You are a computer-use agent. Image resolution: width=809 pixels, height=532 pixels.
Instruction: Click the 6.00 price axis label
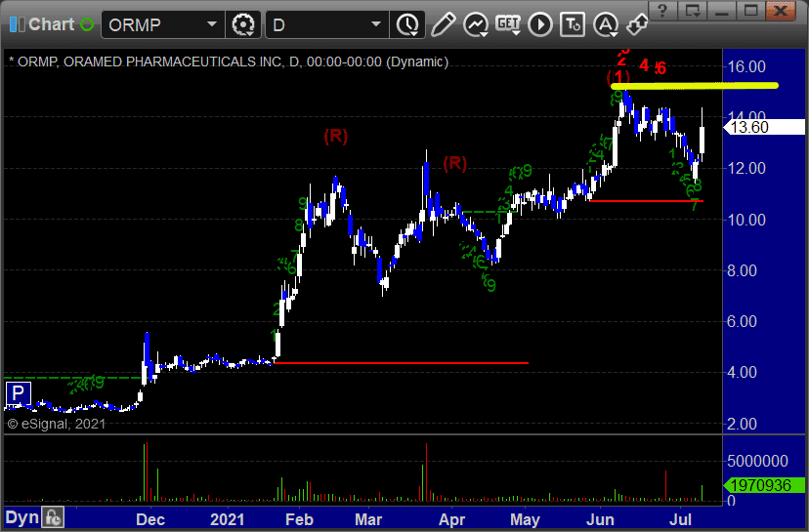(x=742, y=321)
